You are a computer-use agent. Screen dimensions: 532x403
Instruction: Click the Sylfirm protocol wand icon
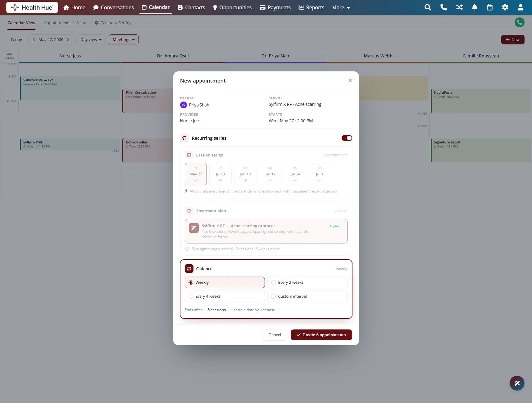click(x=194, y=228)
